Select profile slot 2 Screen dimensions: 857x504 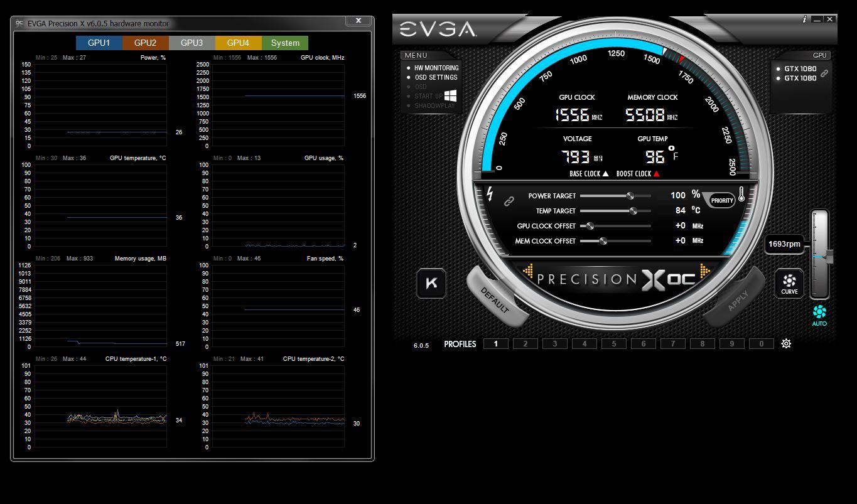tap(526, 343)
